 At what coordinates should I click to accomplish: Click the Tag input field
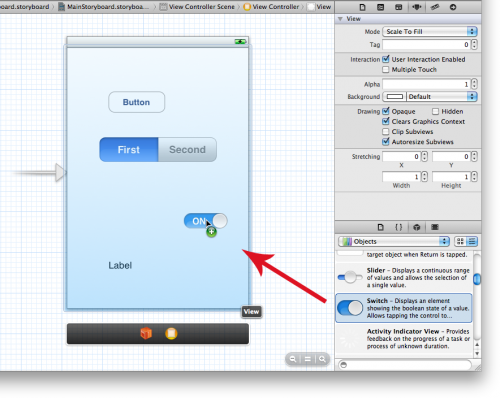point(427,44)
